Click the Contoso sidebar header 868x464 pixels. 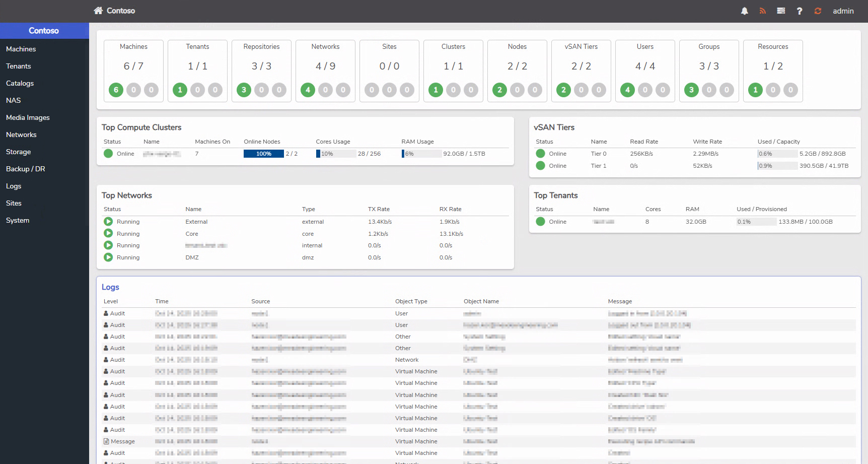tap(44, 31)
